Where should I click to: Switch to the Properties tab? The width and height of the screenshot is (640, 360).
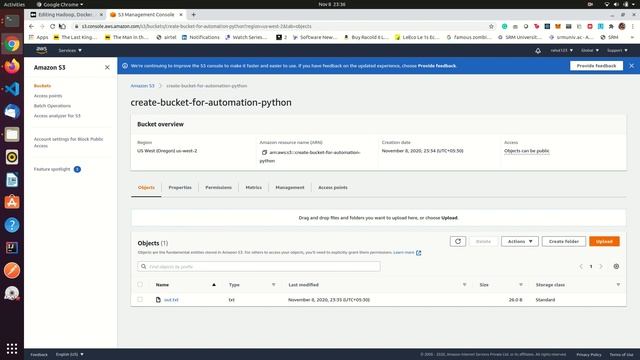(x=180, y=187)
